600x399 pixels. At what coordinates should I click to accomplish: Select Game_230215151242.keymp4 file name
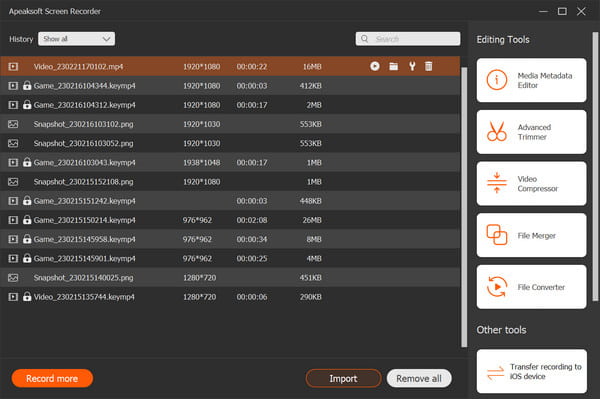85,201
